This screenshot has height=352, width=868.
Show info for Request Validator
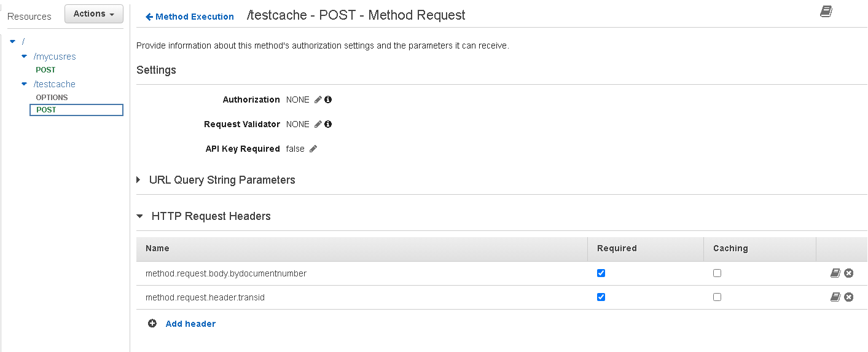tap(328, 124)
